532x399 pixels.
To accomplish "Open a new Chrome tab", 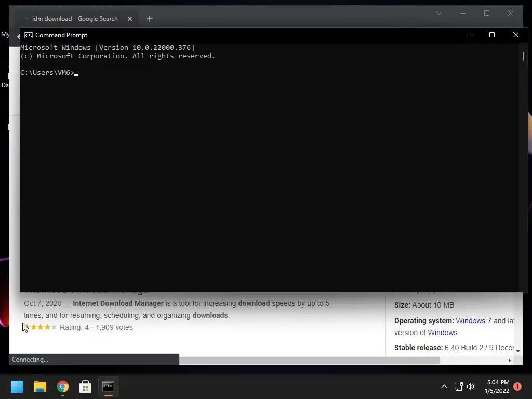I will click(x=150, y=19).
